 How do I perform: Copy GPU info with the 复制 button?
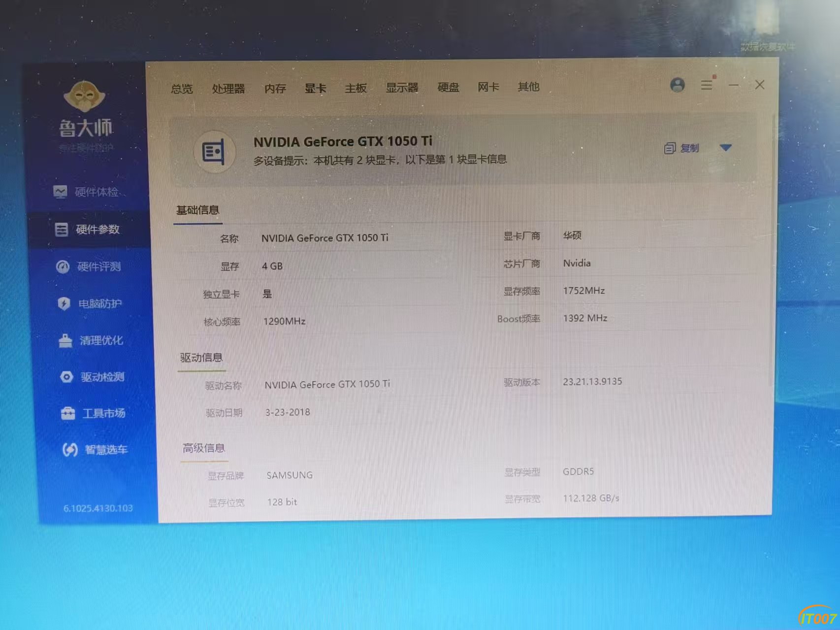coord(682,148)
